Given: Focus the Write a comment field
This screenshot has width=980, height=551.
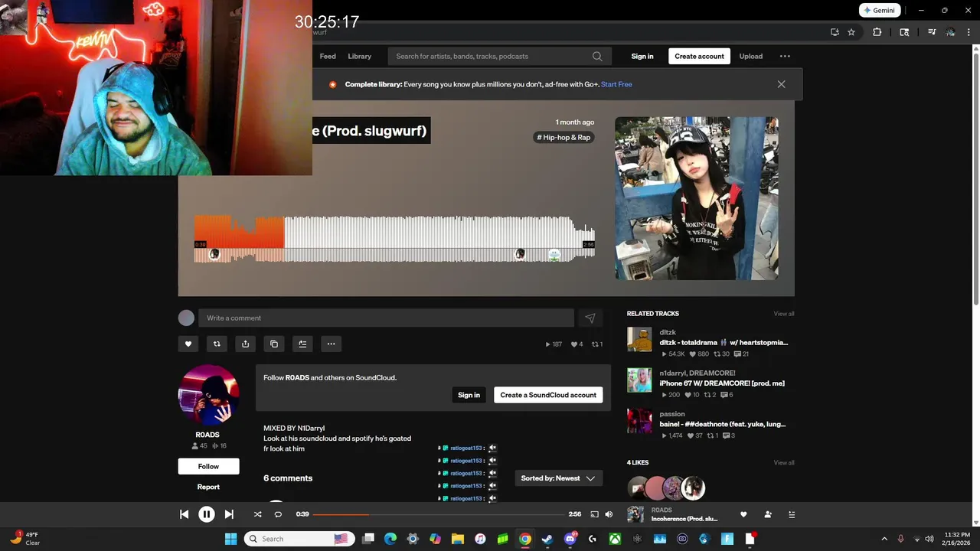Looking at the screenshot, I should [x=386, y=318].
